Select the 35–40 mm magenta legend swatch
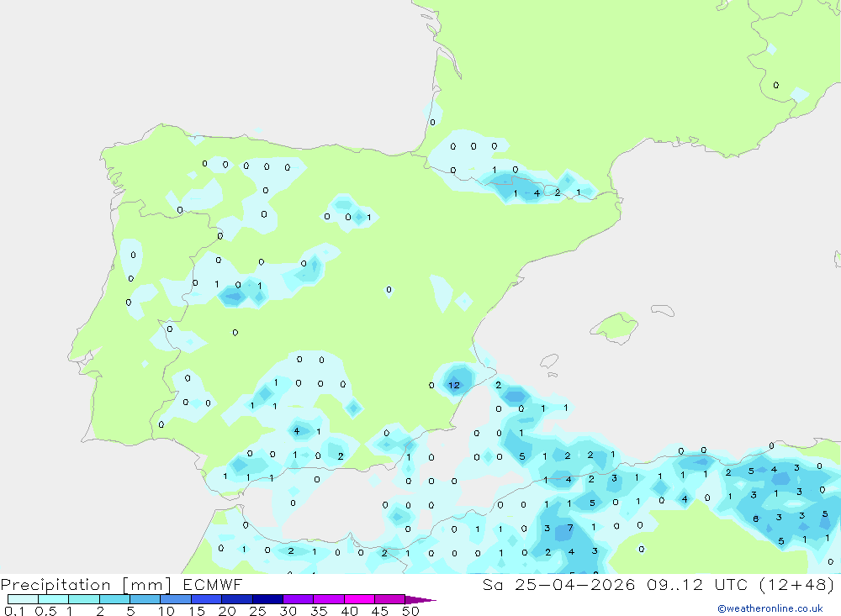 coord(329,599)
